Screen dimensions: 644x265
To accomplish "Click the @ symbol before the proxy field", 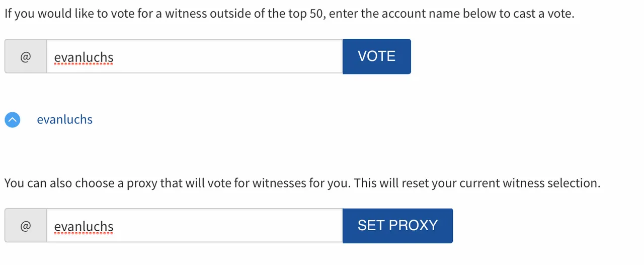I will click(x=26, y=226).
